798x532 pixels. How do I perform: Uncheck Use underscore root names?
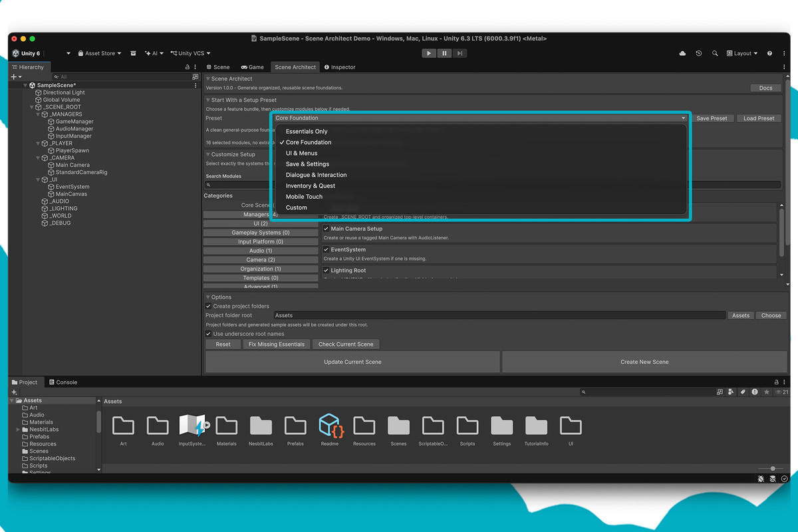point(209,334)
